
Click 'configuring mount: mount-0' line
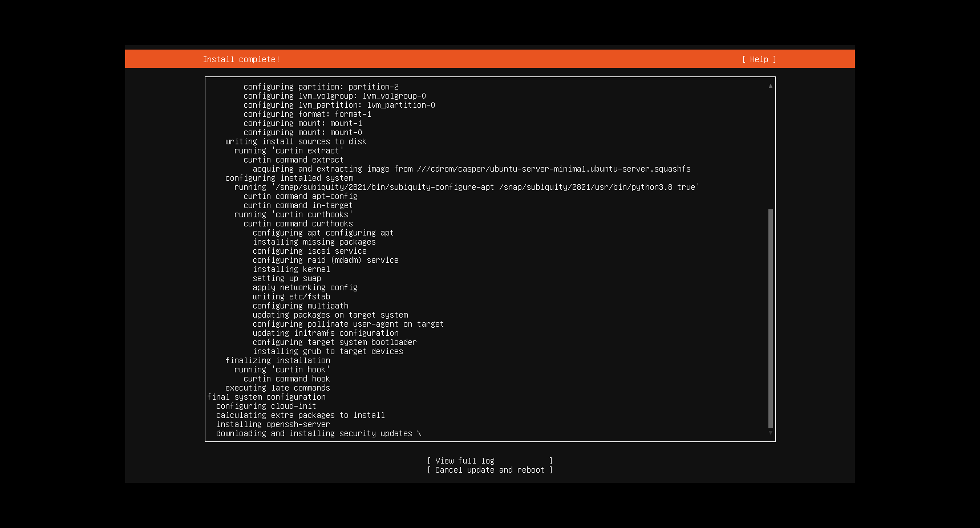[x=303, y=132]
